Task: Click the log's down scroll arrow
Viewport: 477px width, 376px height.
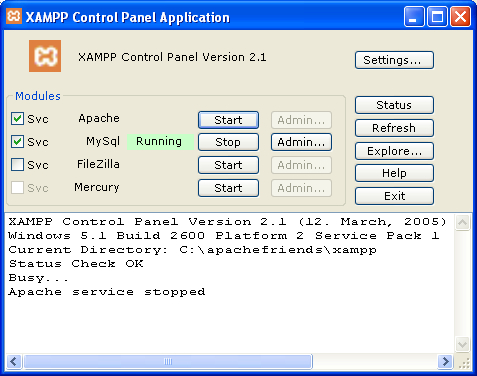Action: (463, 344)
